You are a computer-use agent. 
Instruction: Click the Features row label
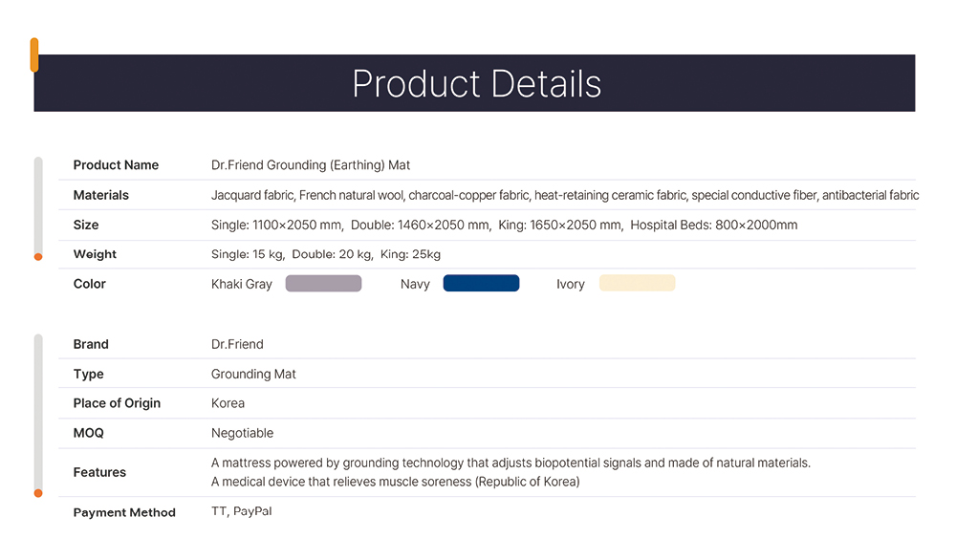tap(99, 472)
